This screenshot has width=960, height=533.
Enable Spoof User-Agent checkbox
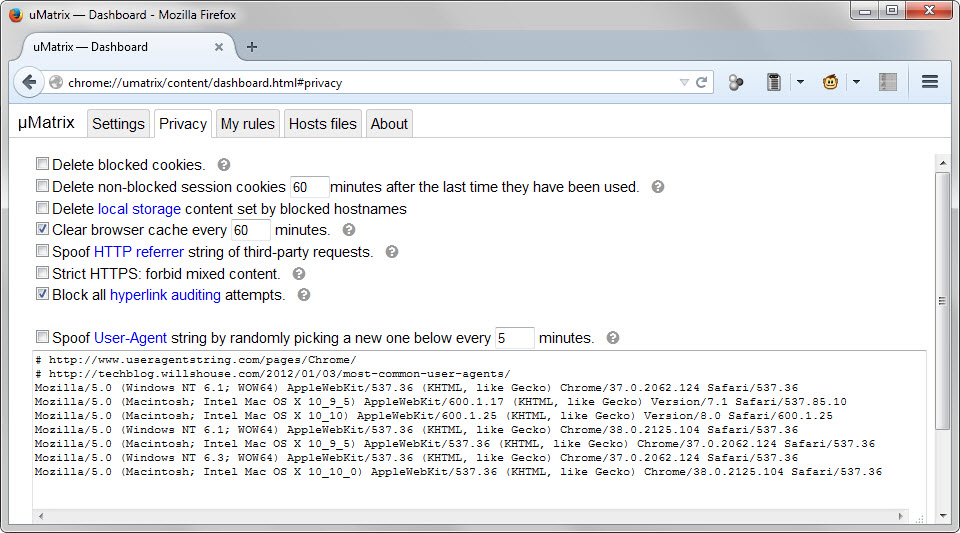42,337
